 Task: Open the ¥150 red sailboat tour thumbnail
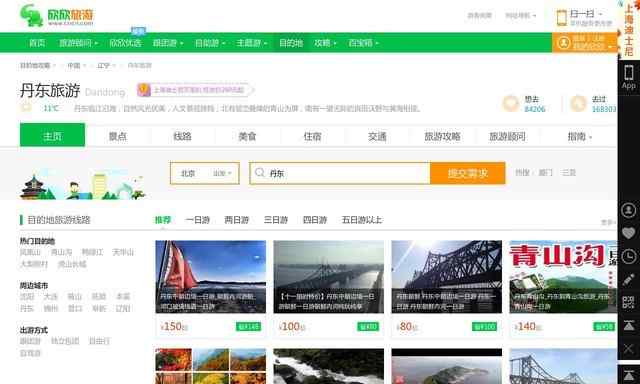click(211, 277)
